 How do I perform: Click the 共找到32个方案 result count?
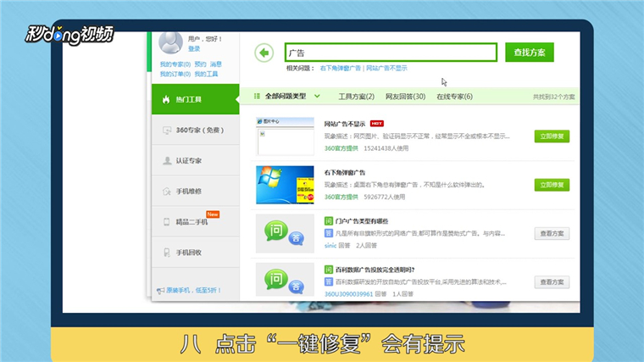point(553,97)
